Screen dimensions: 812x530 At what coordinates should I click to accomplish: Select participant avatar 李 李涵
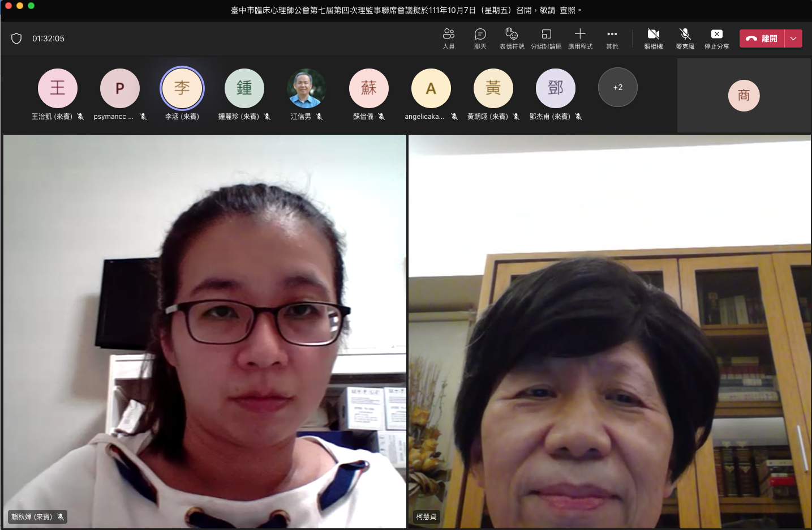coord(182,88)
